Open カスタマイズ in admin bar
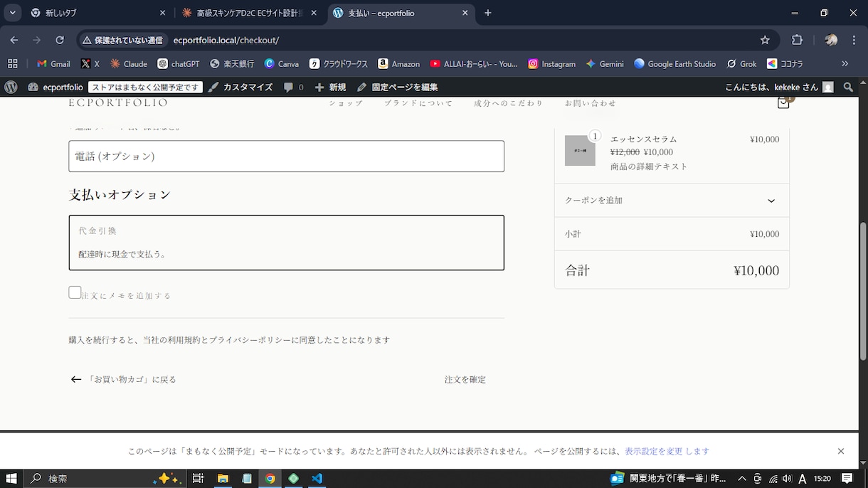 [x=240, y=87]
